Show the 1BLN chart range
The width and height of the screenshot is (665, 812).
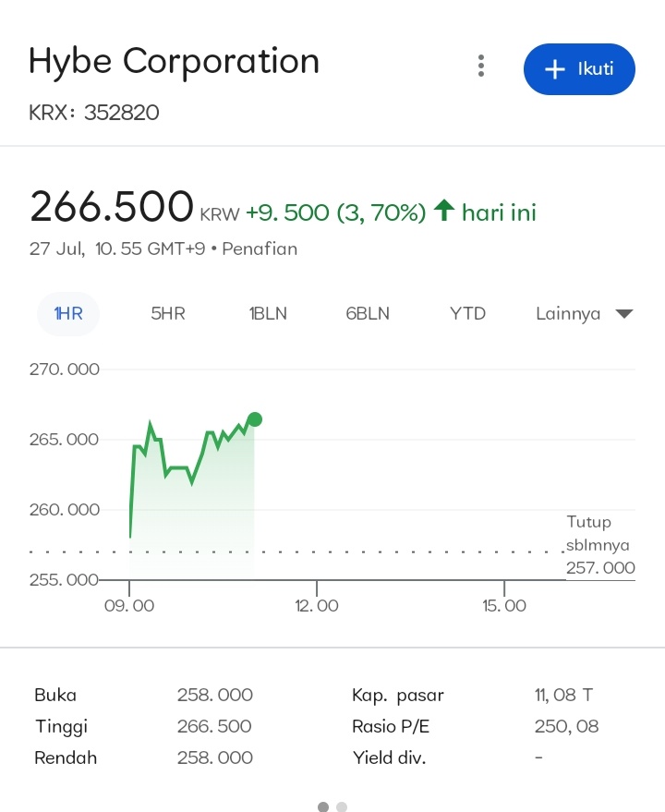(x=268, y=314)
